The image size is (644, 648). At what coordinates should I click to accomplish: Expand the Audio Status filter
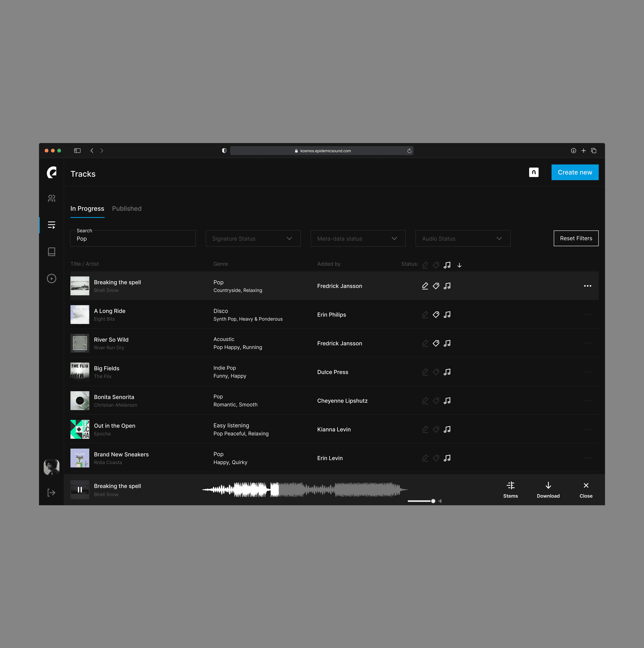(x=463, y=238)
